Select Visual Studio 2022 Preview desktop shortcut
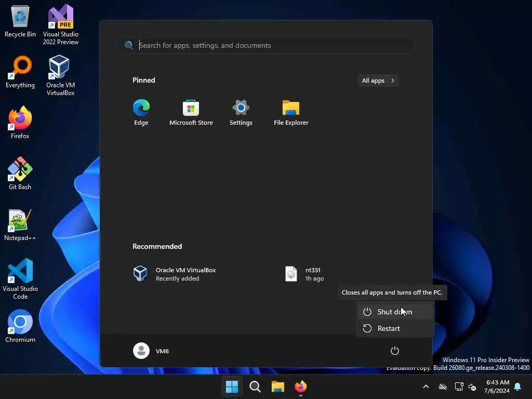532x399 pixels. (x=61, y=25)
